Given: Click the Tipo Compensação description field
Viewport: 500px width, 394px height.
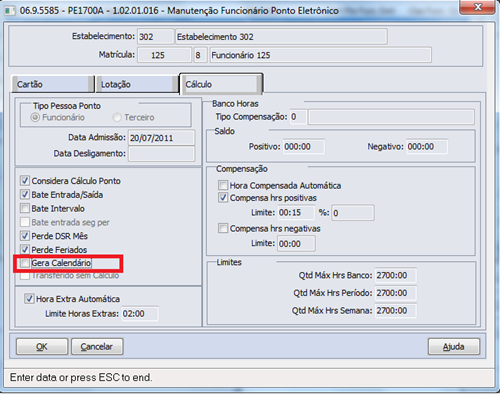Looking at the screenshot, I should point(391,117).
